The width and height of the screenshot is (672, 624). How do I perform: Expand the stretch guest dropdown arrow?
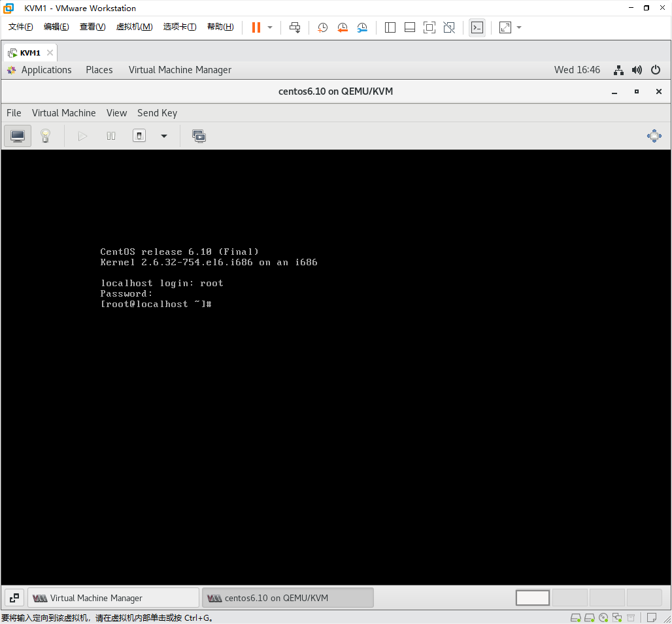[x=519, y=27]
